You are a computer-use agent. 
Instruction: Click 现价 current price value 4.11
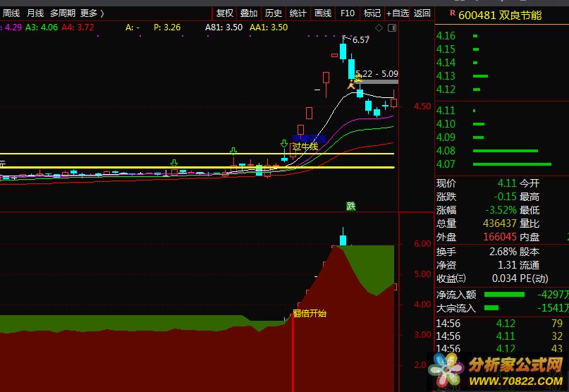(506, 183)
